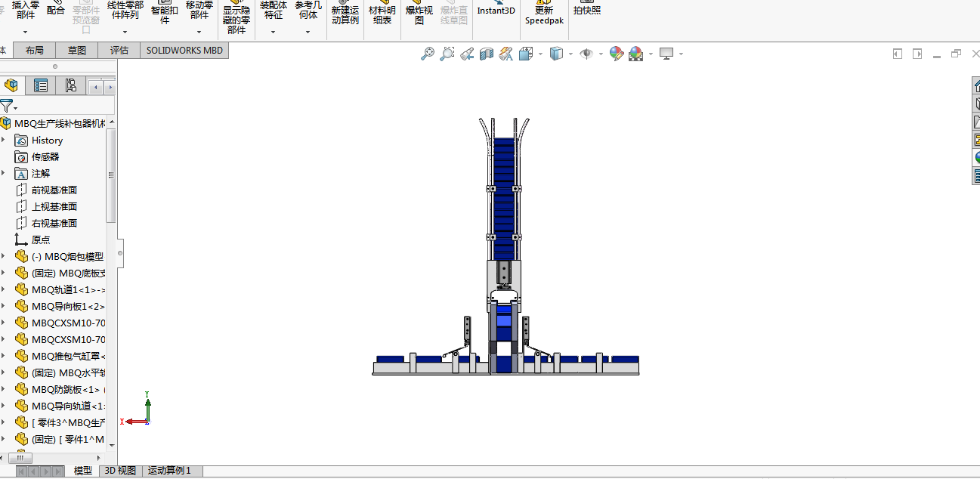The height and width of the screenshot is (479, 980).
Task: Activate the Section View icon
Action: 487,54
